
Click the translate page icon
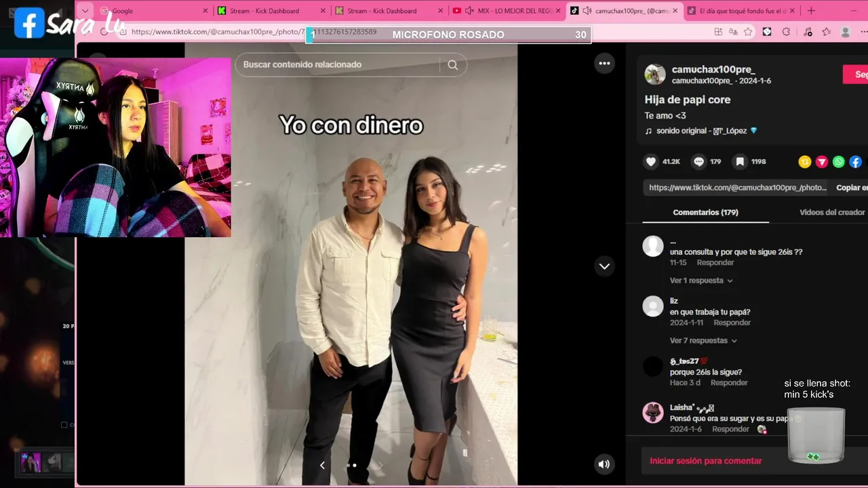733,32
